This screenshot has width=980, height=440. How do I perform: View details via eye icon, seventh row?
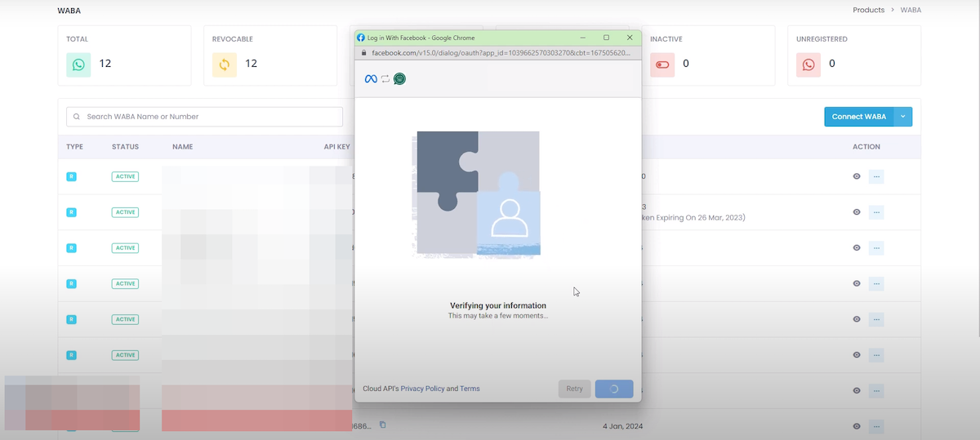(x=857, y=391)
